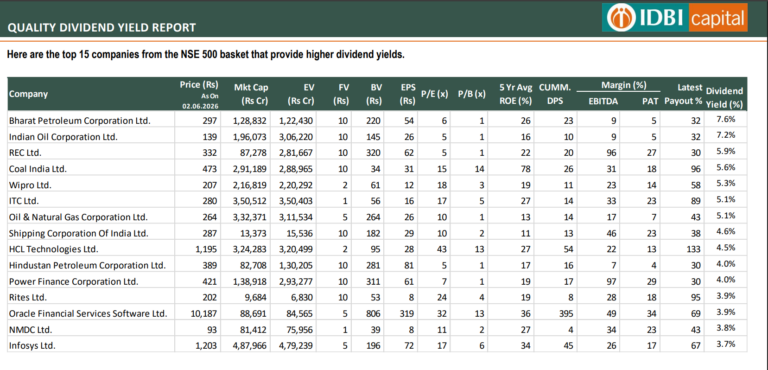Click the 2,81,667 EV value
The width and height of the screenshot is (768, 370).
click(296, 152)
